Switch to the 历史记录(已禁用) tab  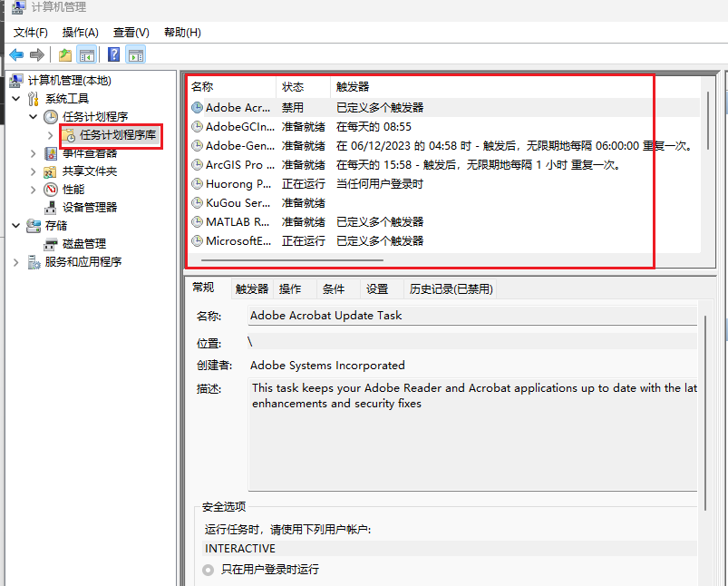451,289
